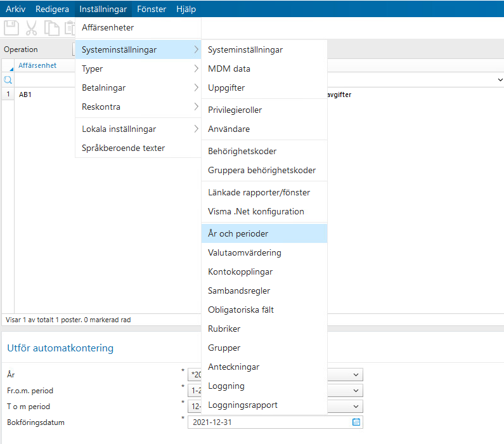Screen dimensions: 504x444
Task: Select Systeminställningar in the submenu
Action: tap(264, 49)
